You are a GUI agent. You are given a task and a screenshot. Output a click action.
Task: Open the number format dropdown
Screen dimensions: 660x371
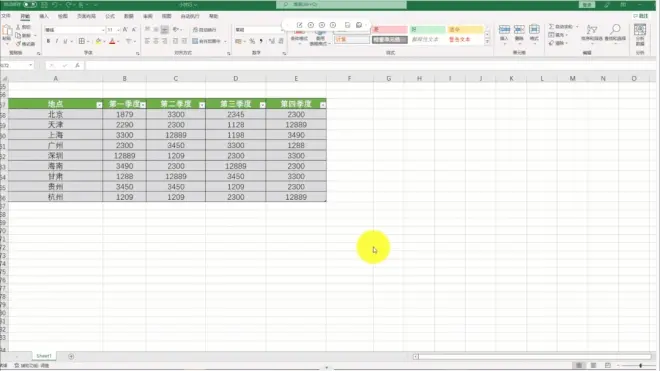click(x=282, y=30)
